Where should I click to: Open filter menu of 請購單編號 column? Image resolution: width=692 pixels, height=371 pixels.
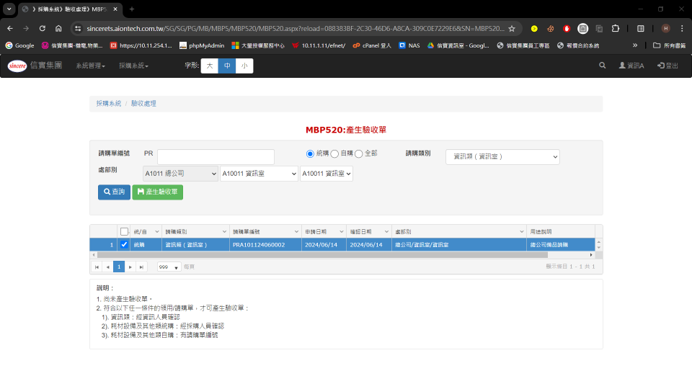click(297, 232)
